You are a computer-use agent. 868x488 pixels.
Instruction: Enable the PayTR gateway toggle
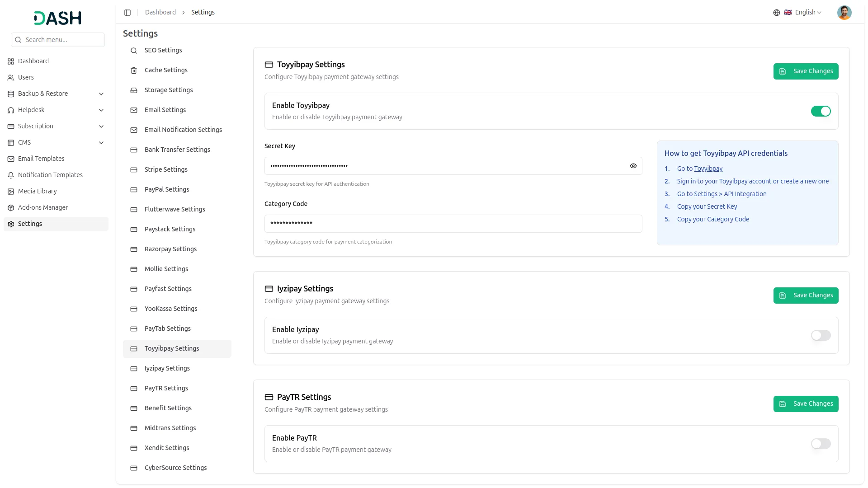[x=821, y=444]
